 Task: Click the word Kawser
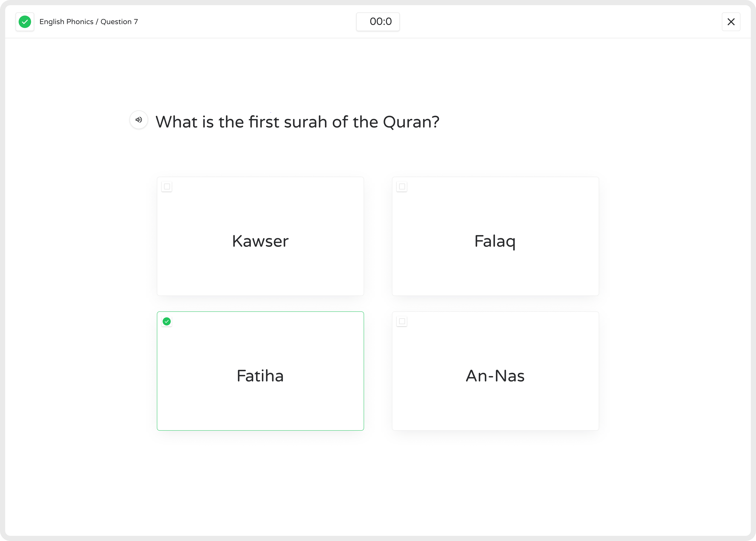point(260,241)
